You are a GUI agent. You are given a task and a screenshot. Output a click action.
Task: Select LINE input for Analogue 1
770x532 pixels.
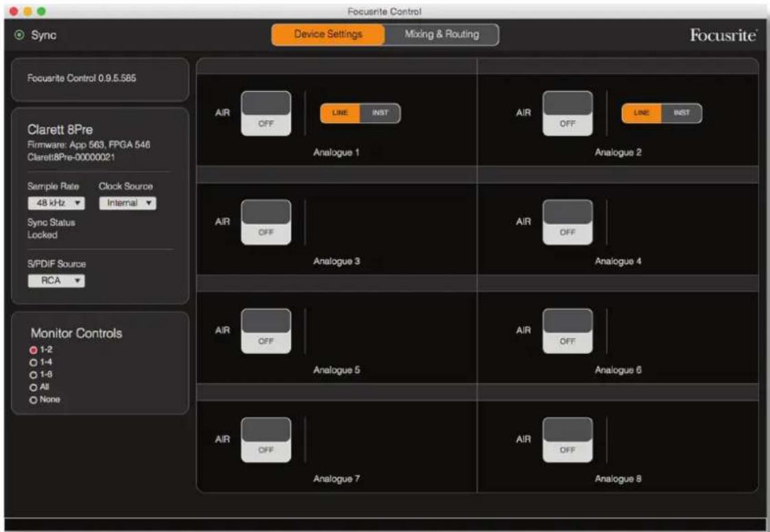pos(340,113)
